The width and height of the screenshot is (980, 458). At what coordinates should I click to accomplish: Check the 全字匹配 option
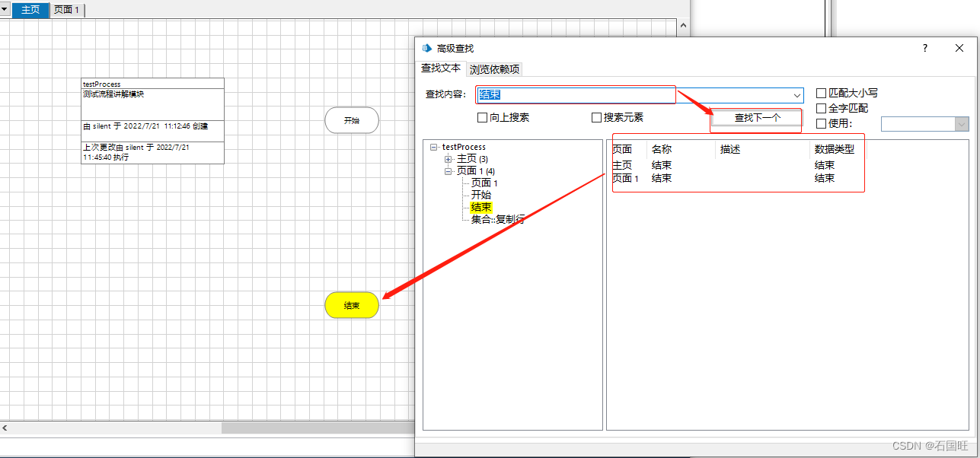click(x=821, y=108)
